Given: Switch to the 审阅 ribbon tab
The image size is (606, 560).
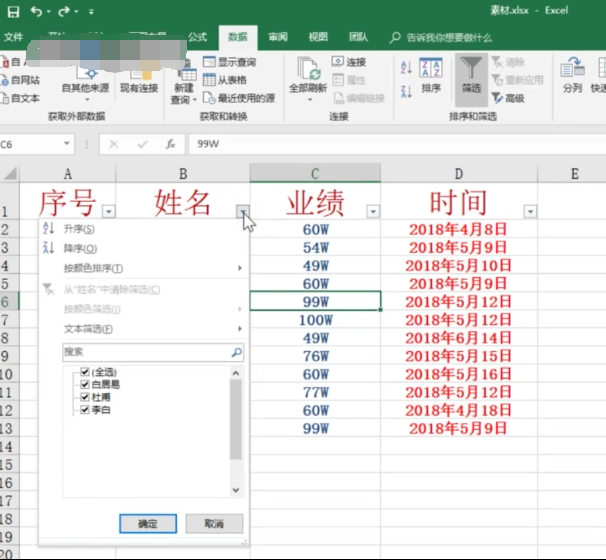Looking at the screenshot, I should tap(278, 37).
